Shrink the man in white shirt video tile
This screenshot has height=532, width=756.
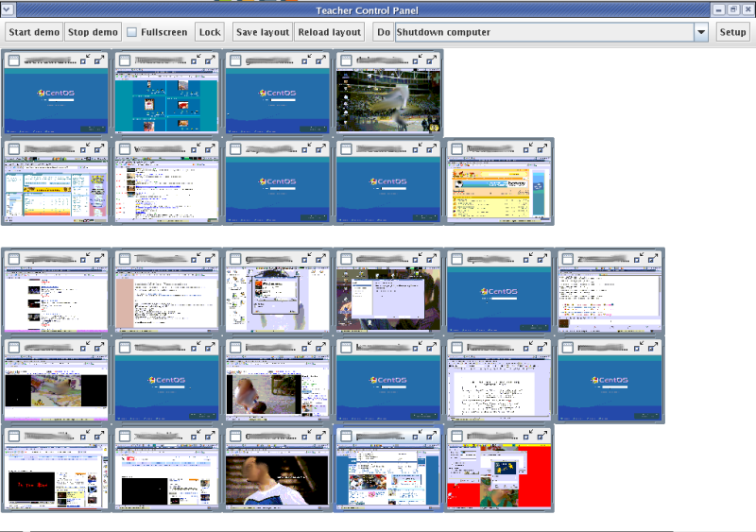pyautogui.click(x=306, y=436)
